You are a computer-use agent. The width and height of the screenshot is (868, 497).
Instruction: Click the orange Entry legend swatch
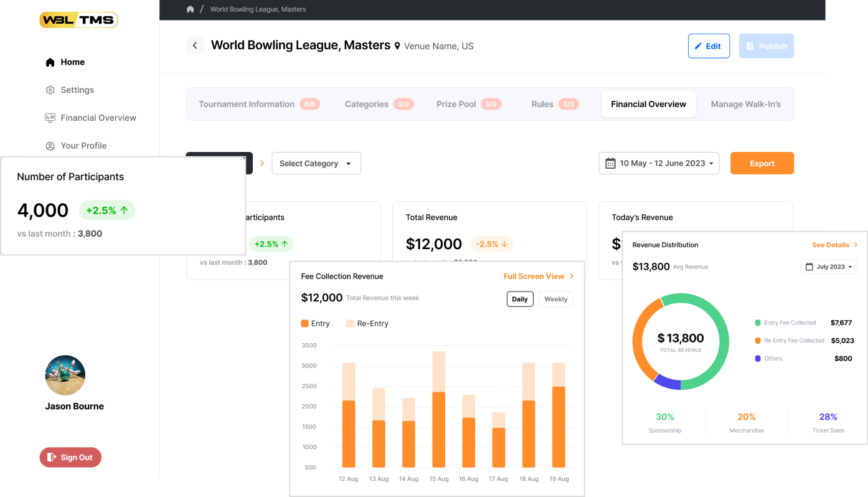304,323
